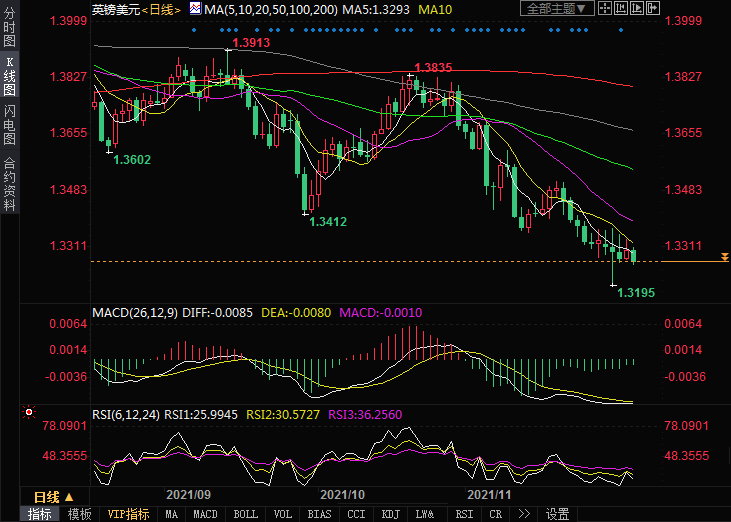The width and height of the screenshot is (731, 522).
Task: Click the 1.3195 low price label
Action: coord(636,293)
